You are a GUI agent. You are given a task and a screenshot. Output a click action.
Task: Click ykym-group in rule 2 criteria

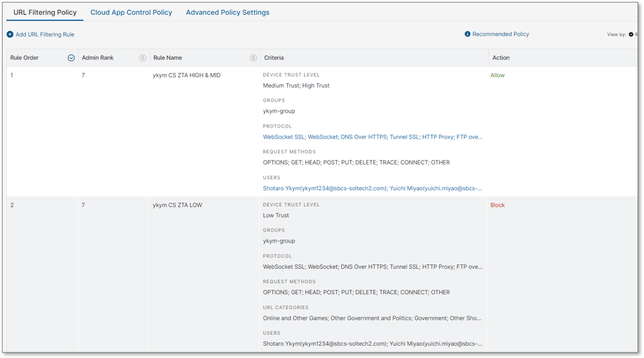pyautogui.click(x=279, y=241)
